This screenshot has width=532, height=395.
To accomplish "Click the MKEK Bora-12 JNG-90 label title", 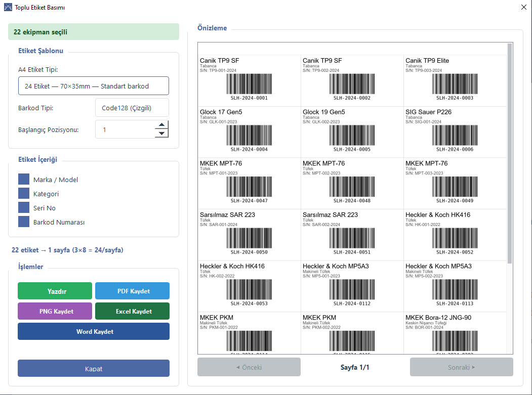I will click(438, 317).
